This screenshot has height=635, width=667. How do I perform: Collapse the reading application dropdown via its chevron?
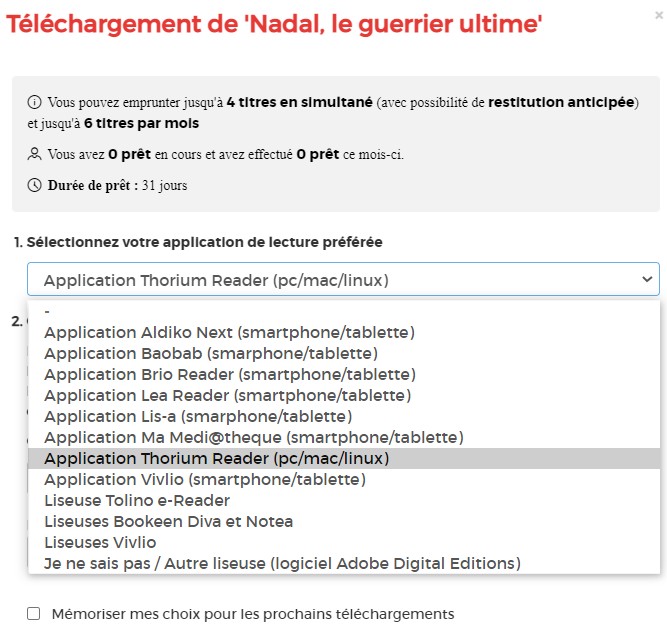[646, 280]
